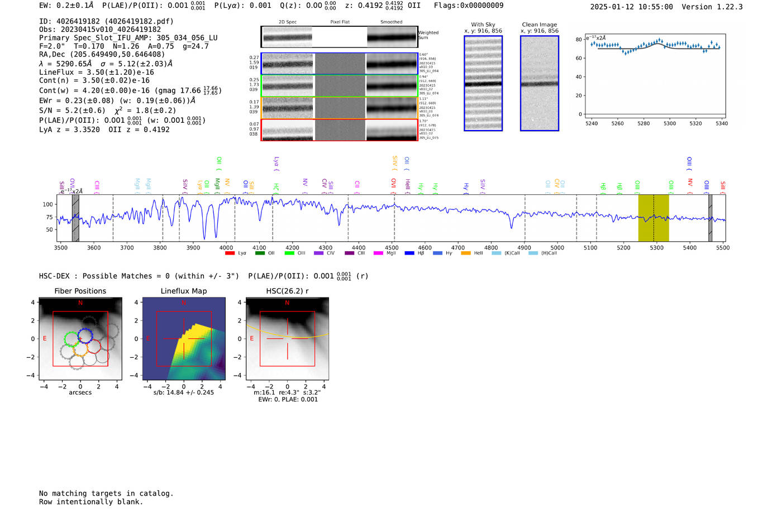Image resolution: width=782 pixels, height=532 pixels.
Task: Click the m:16.1 re:4.3" s:3.2" caption
Action: [287, 392]
